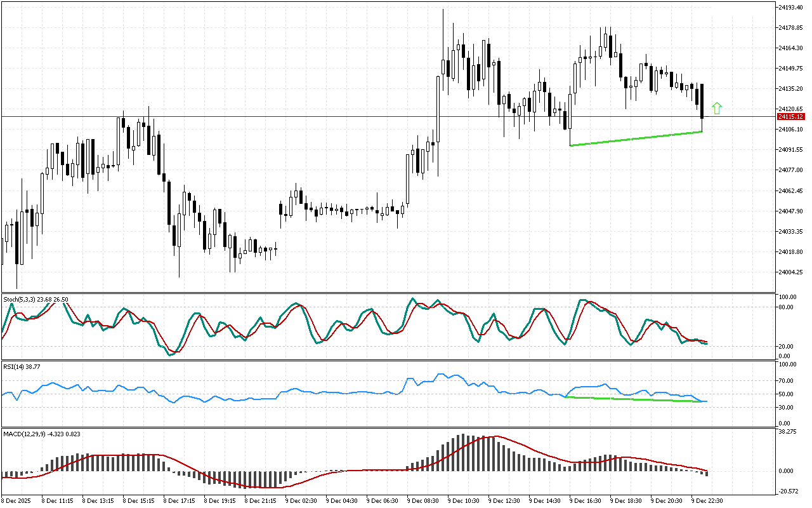Click the MACD(12,29,9) indicator label
This screenshot has width=812, height=508.
click(41, 434)
